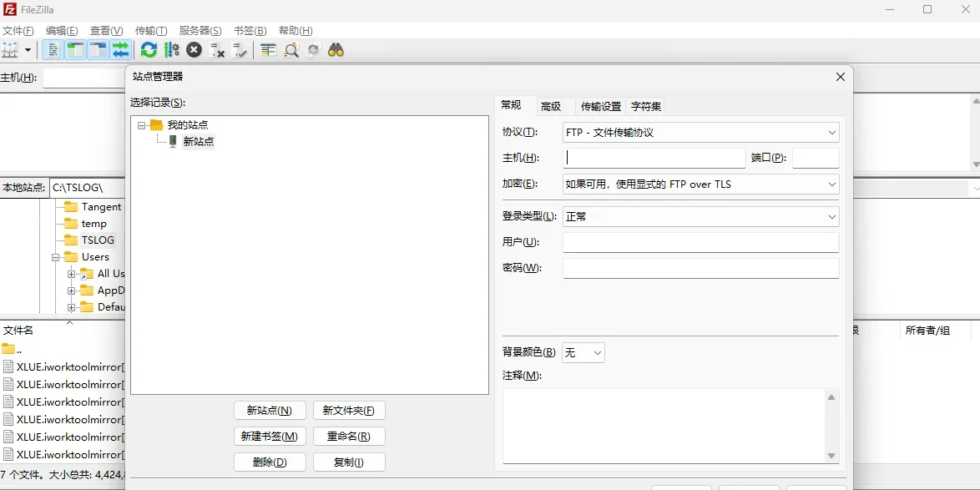Click the quick-connect 主机 field in main window
The width and height of the screenshot is (980, 490).
coord(83,78)
